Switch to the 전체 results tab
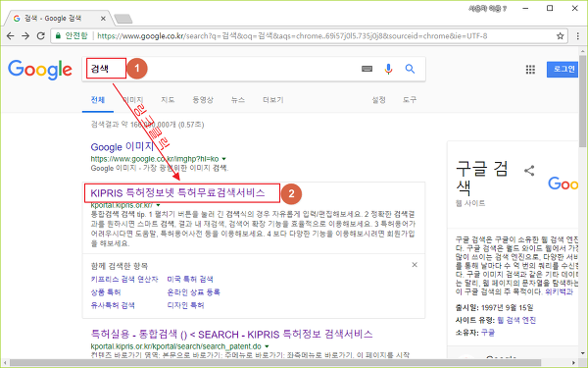This screenshot has height=368, width=588. click(98, 100)
